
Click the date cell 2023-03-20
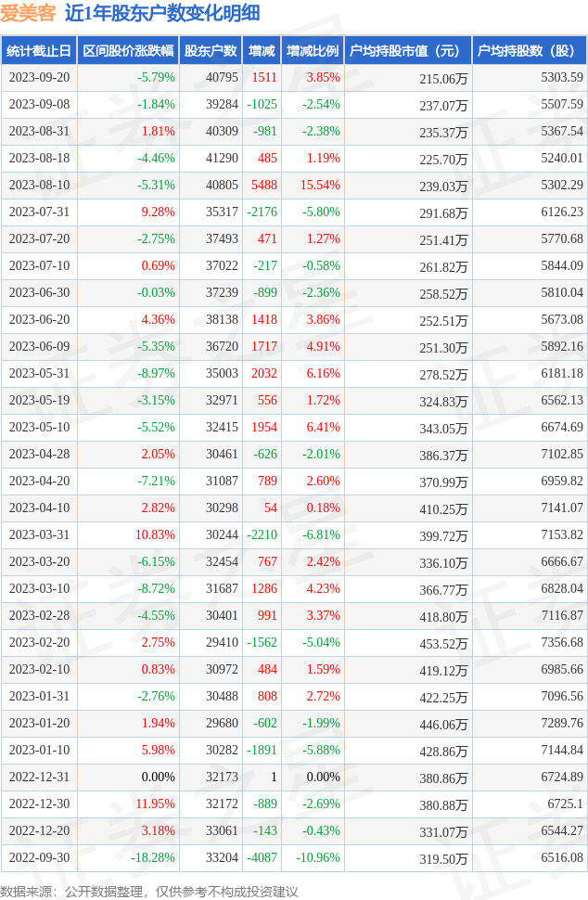point(39,561)
